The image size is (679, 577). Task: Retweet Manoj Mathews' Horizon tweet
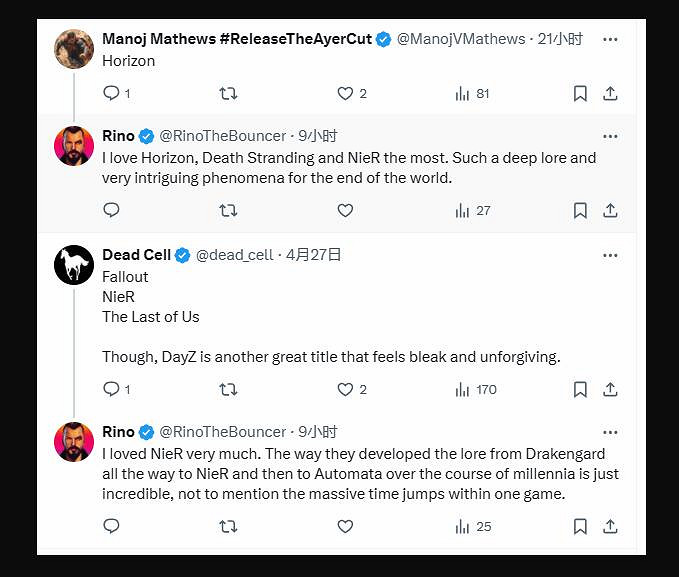pos(228,93)
